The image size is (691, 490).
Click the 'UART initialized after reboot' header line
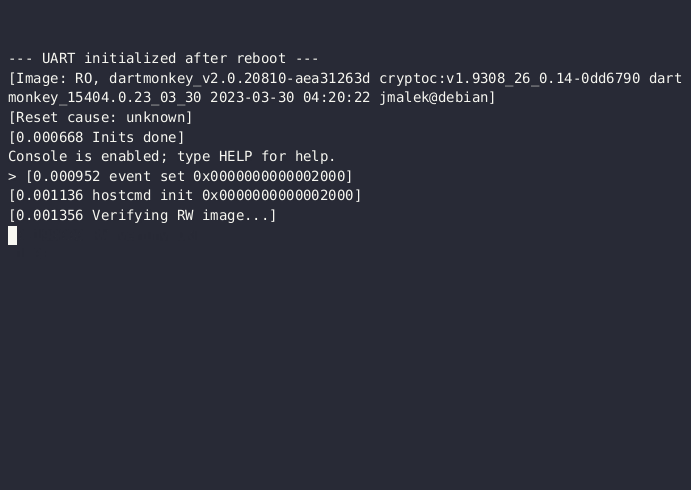[x=163, y=58]
